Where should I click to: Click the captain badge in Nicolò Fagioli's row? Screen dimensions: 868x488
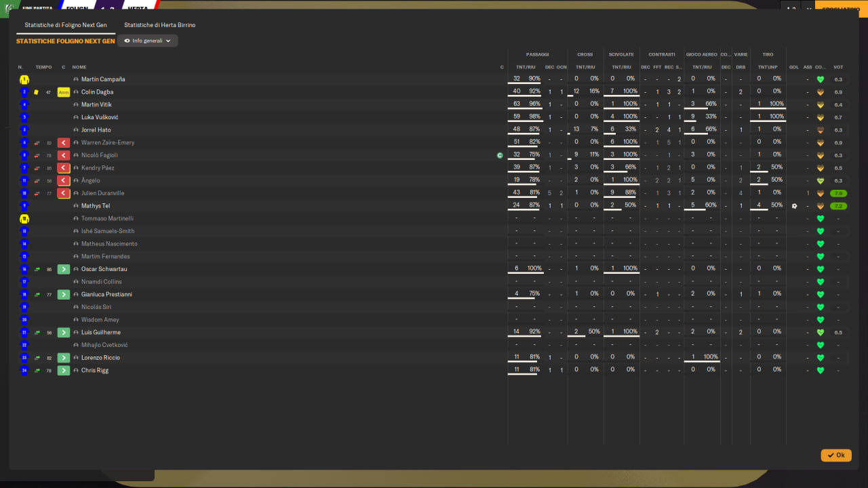500,155
